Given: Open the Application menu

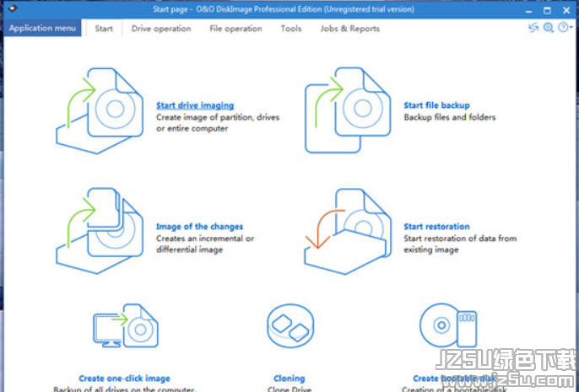Looking at the screenshot, I should click(x=42, y=28).
